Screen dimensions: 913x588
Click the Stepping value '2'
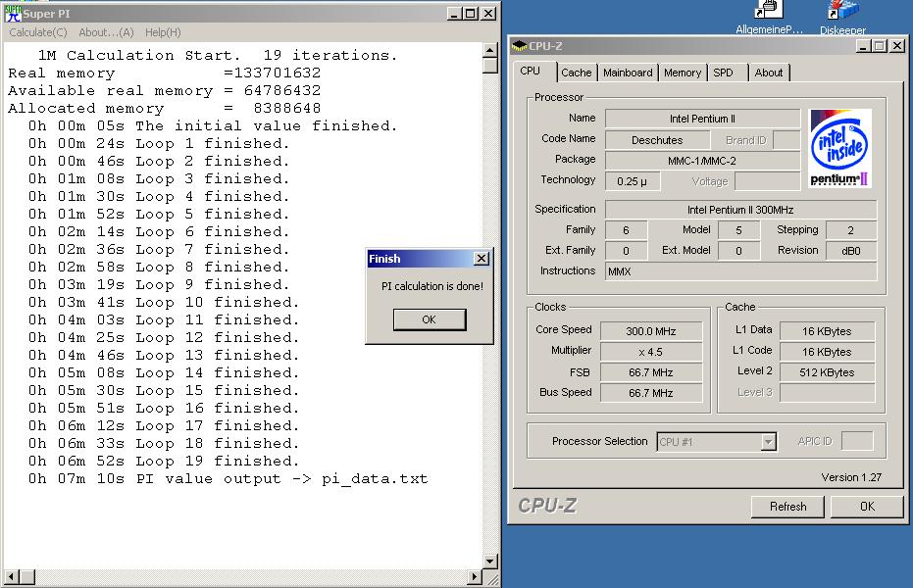coord(850,230)
